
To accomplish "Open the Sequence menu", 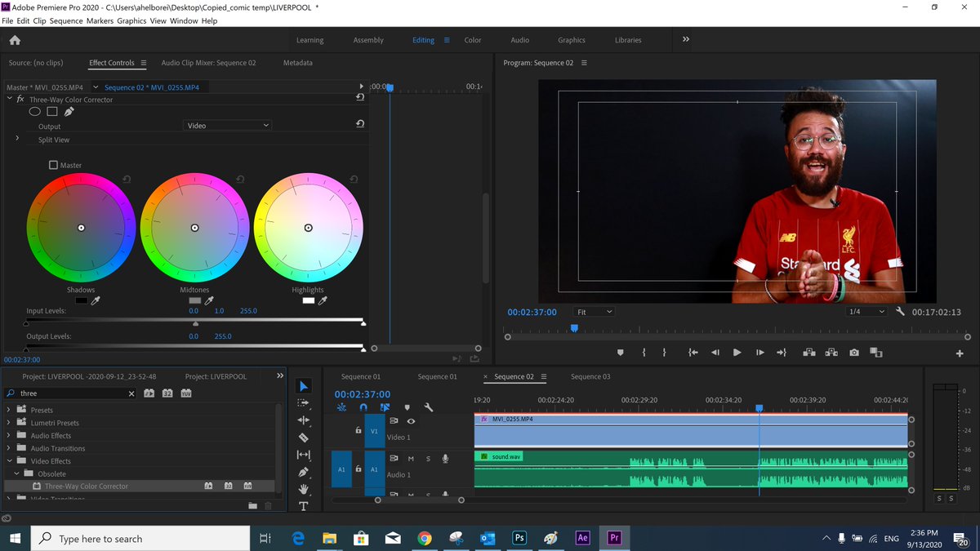I will (x=66, y=20).
